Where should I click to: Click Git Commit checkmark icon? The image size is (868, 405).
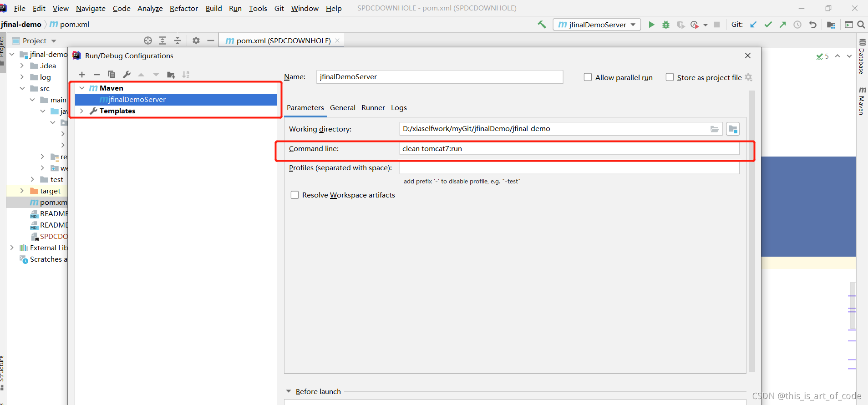click(768, 25)
